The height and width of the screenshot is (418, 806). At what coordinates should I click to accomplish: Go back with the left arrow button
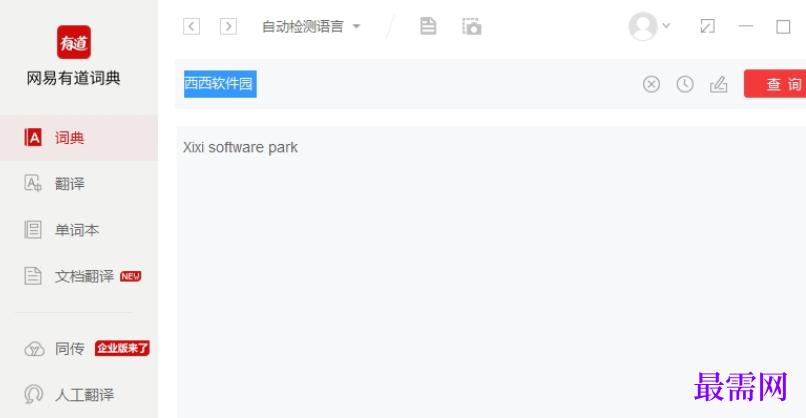[x=191, y=26]
